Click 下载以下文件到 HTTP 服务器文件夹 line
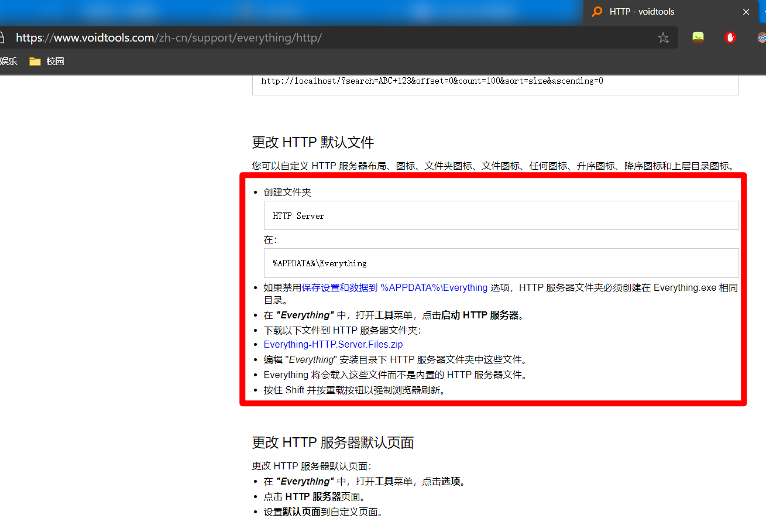766x532 pixels. click(x=342, y=330)
